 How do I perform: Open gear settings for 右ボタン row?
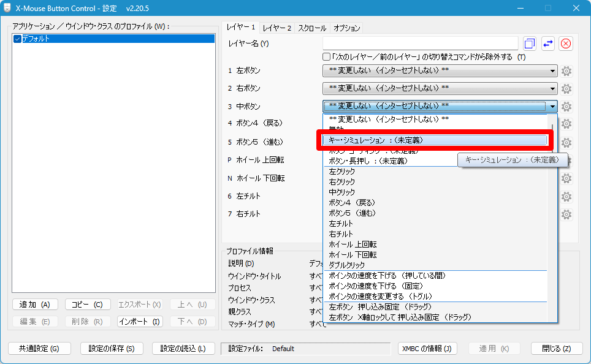pos(566,88)
